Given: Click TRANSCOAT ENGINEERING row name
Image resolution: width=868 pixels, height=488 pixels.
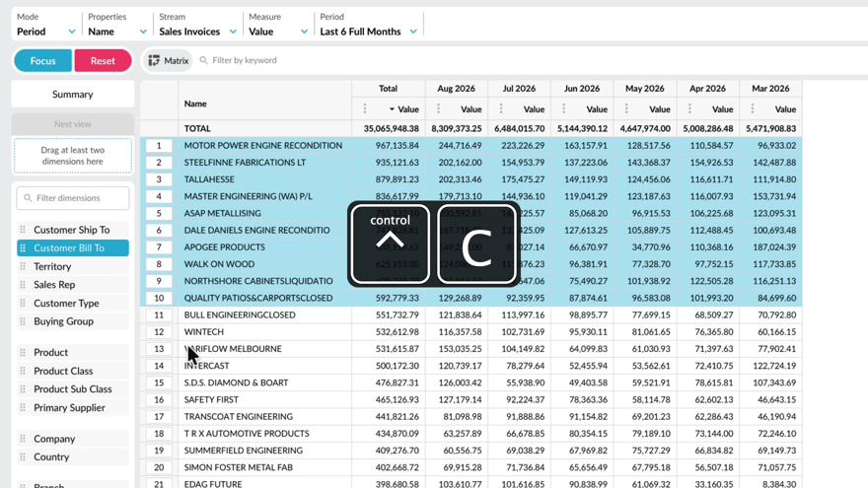Looking at the screenshot, I should (239, 417).
